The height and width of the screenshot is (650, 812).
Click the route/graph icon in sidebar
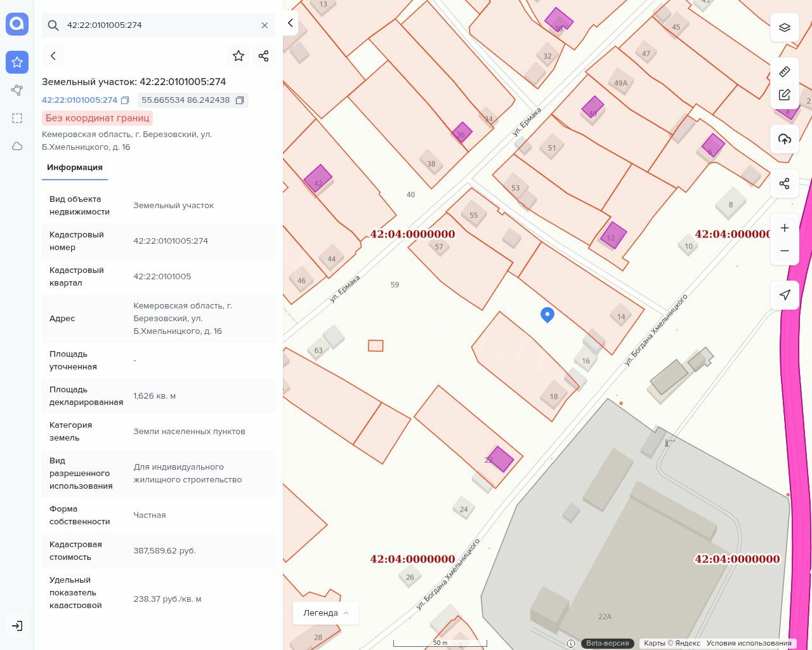[x=17, y=90]
